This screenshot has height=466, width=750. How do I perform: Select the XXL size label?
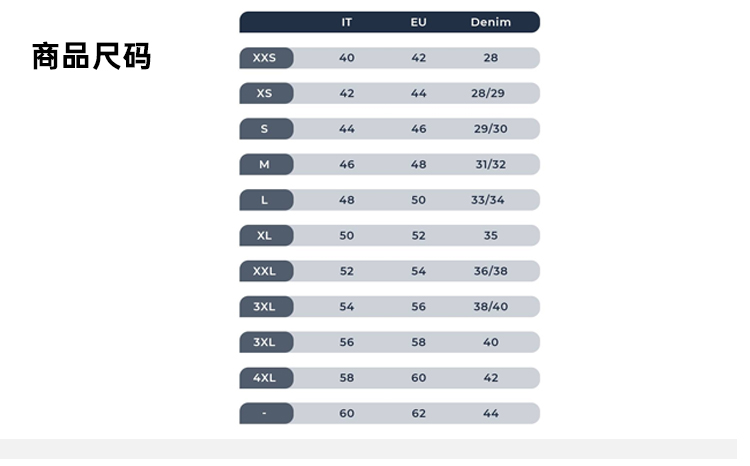265,271
